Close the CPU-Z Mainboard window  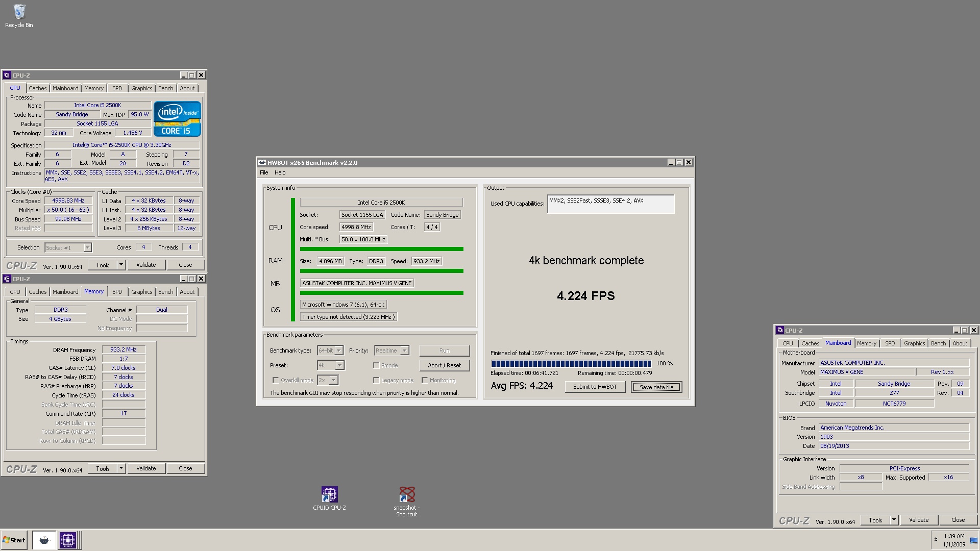[974, 330]
